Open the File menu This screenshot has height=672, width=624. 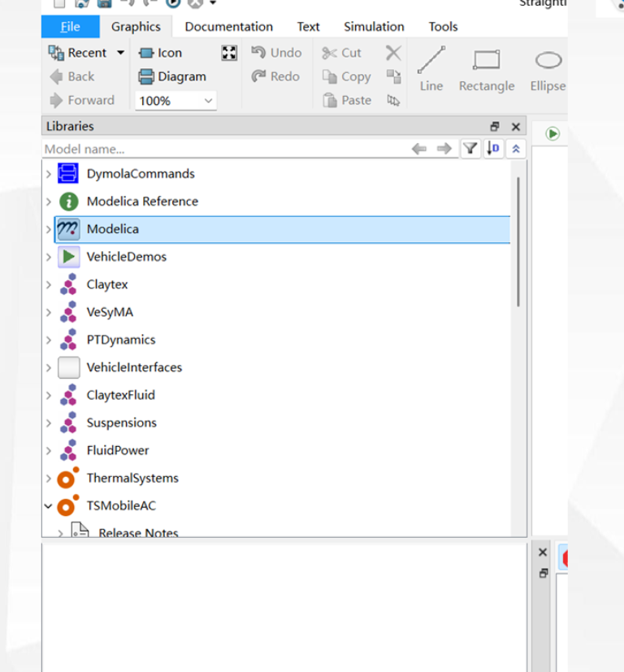coord(71,27)
